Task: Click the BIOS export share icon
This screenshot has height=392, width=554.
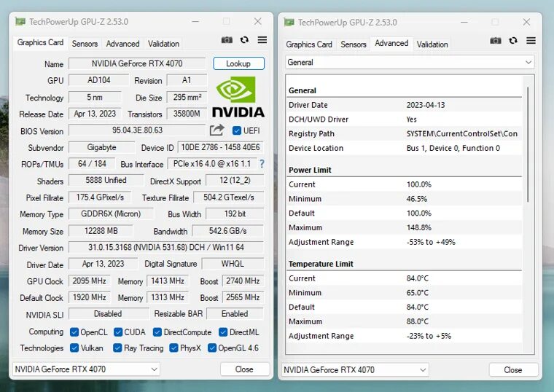Action: coord(217,130)
